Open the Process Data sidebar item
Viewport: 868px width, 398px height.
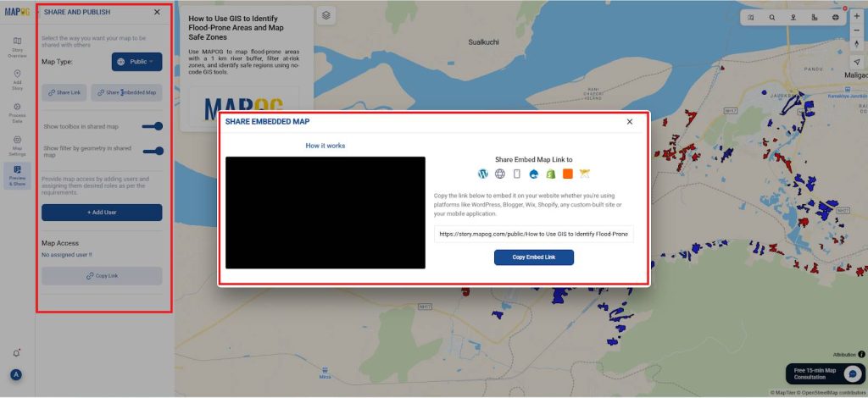click(x=17, y=113)
